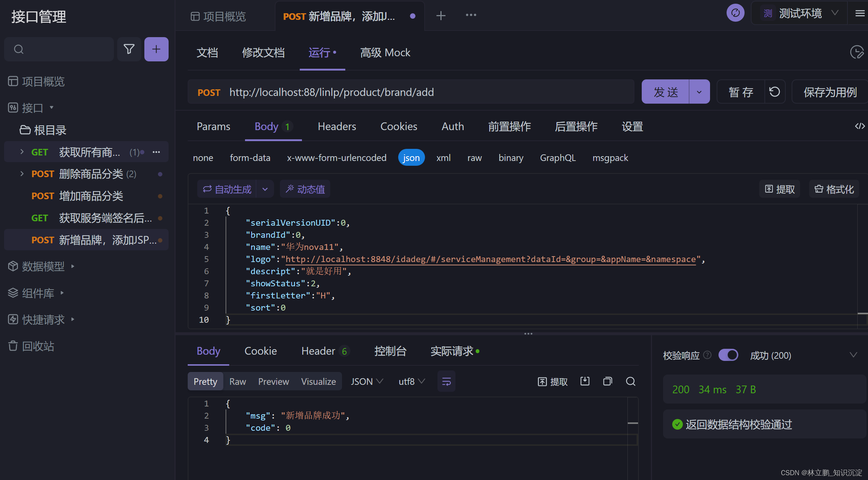
Task: Click the 格式化 format button
Action: (x=834, y=189)
